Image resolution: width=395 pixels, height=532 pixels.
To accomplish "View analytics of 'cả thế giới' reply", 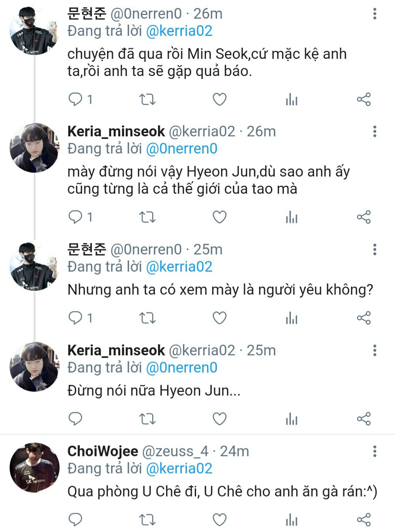I will click(x=291, y=217).
